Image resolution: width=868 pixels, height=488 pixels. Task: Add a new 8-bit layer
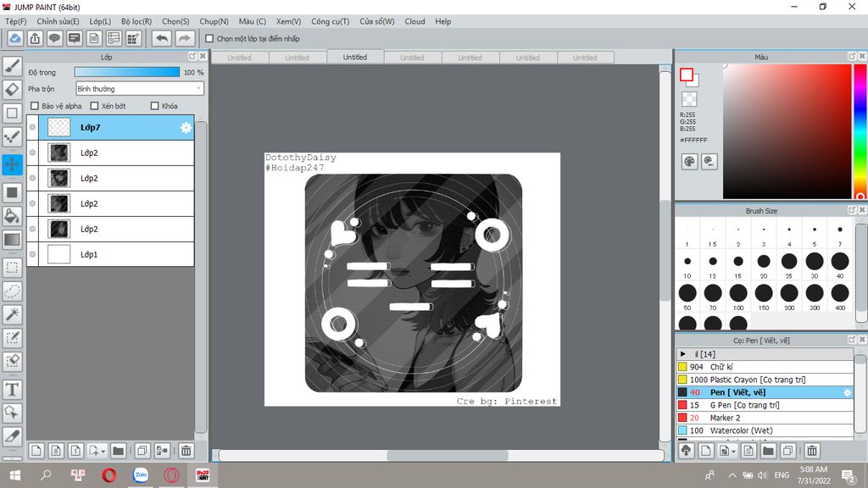(x=56, y=451)
